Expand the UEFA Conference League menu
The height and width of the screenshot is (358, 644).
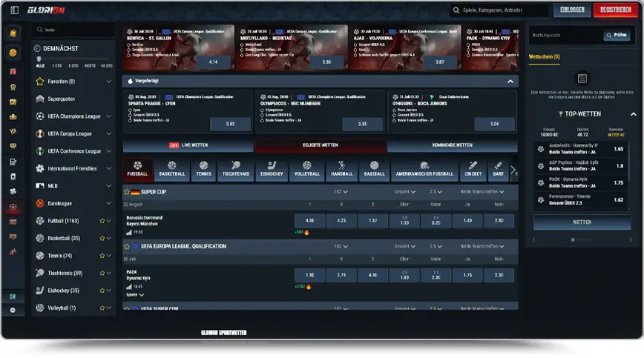(109, 151)
